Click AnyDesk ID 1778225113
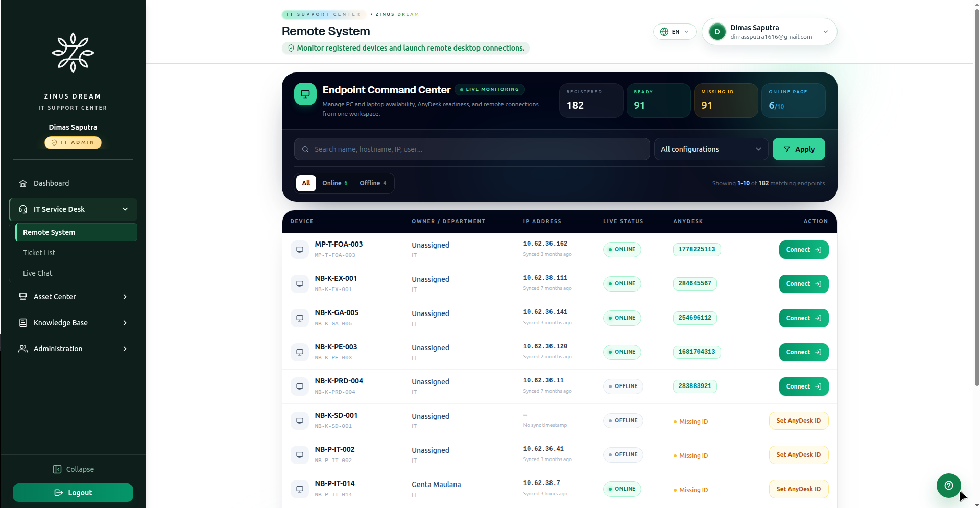Screen dimensions: 980x508 point(697,249)
